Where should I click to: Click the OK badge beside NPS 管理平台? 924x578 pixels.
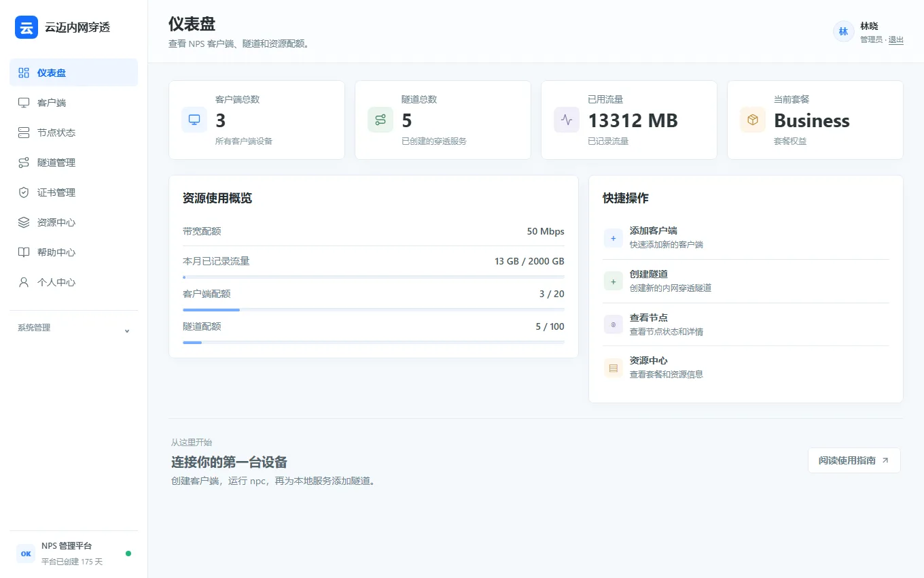click(26, 554)
